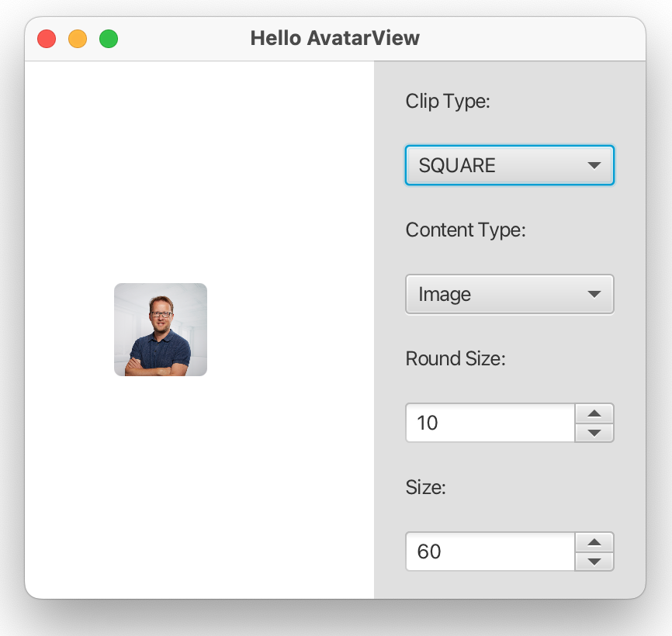Click the Clip Type dropdown arrow
The height and width of the screenshot is (636, 672).
click(x=594, y=164)
